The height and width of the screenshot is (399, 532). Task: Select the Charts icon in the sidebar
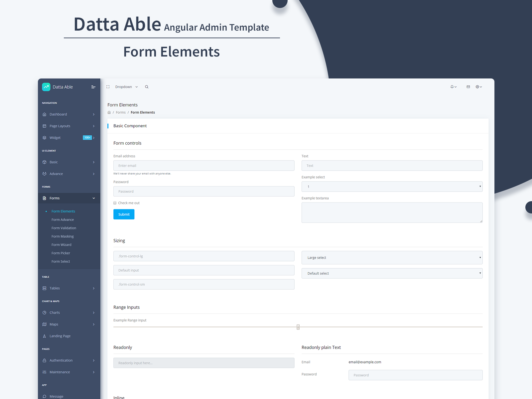click(x=45, y=313)
